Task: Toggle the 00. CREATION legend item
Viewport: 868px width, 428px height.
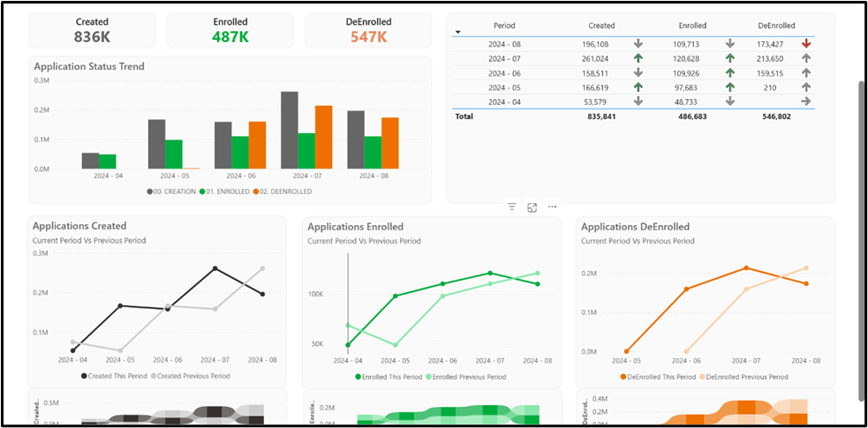Action: pos(171,191)
